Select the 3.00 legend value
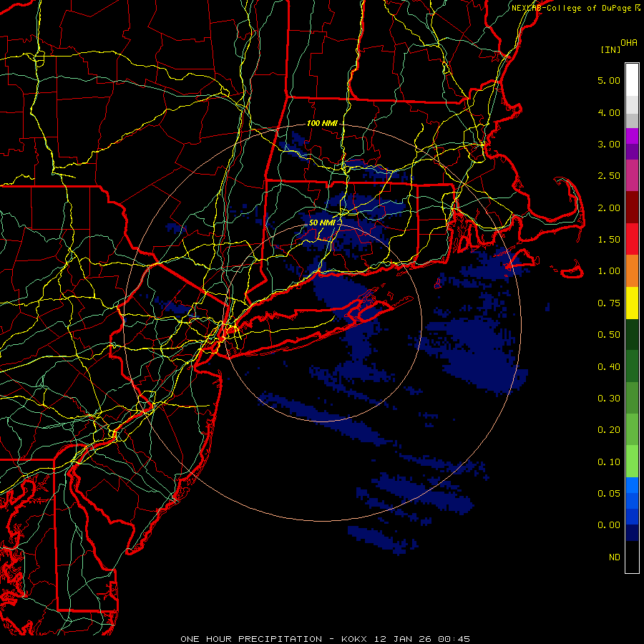 609,144
